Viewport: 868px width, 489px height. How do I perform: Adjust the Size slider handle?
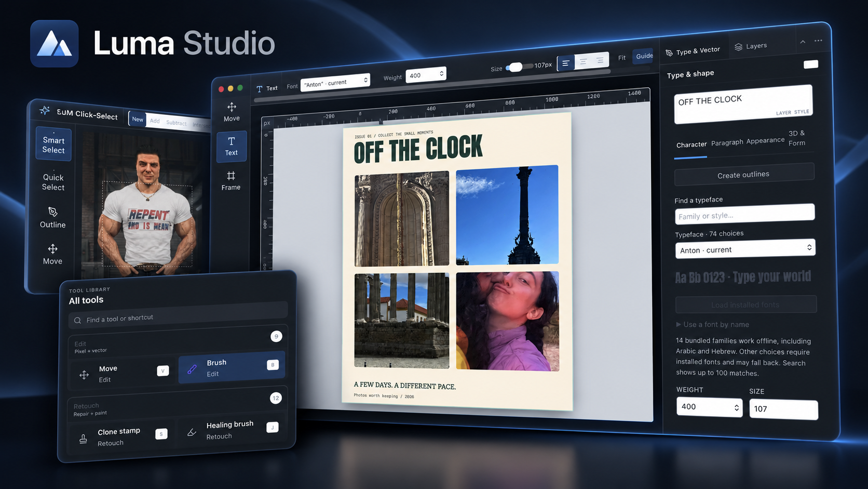tap(515, 67)
